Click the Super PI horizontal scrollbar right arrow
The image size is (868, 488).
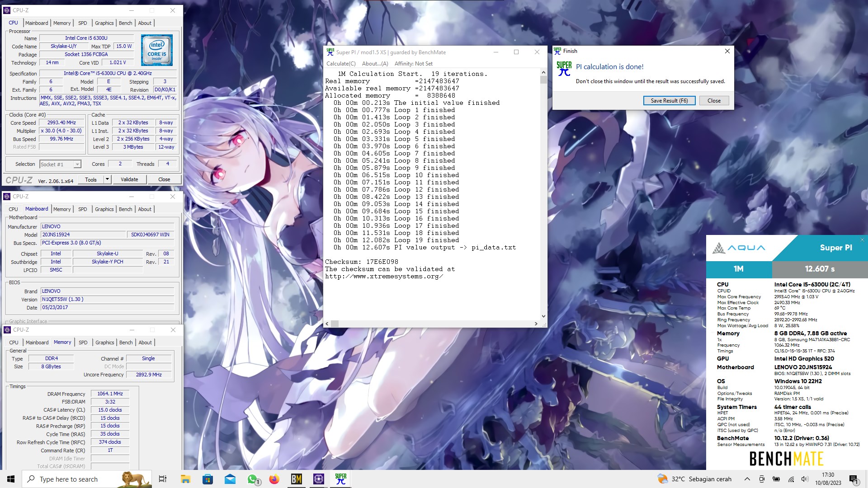pos(536,324)
